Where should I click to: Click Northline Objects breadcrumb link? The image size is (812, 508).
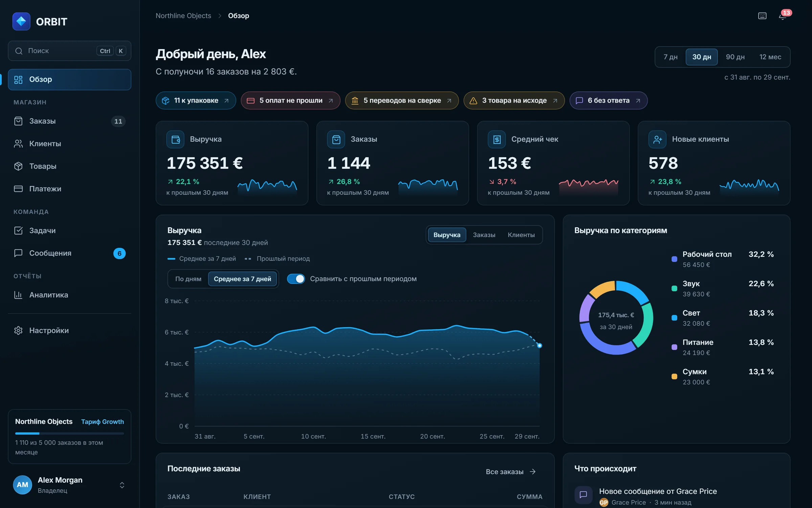pos(183,16)
